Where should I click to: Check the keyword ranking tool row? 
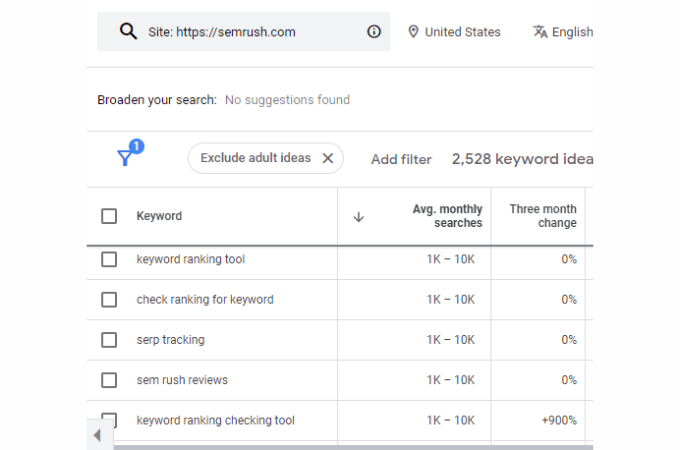coord(109,260)
